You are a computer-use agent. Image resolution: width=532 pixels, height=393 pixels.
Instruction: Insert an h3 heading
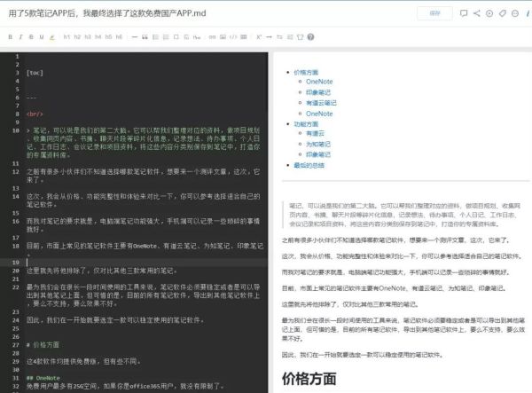pyautogui.click(x=88, y=37)
